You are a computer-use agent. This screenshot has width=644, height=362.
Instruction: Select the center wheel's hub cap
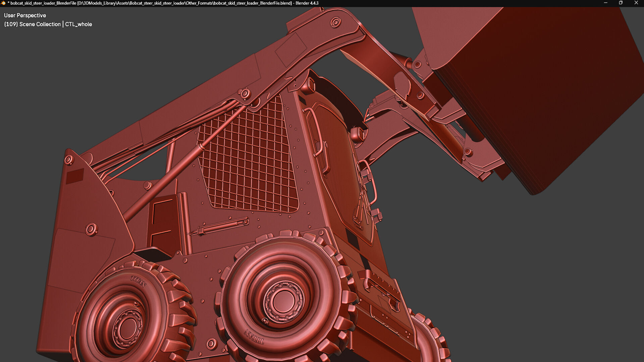pos(283,301)
